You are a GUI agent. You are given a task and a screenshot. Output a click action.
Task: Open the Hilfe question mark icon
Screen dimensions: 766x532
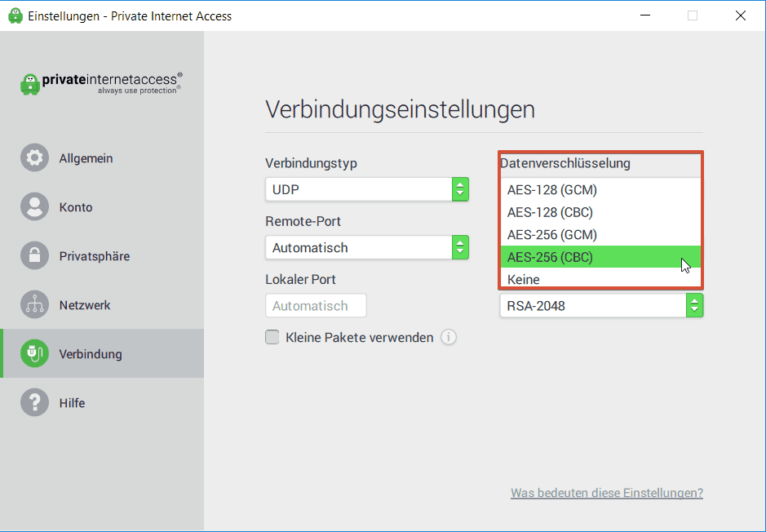[x=35, y=402]
